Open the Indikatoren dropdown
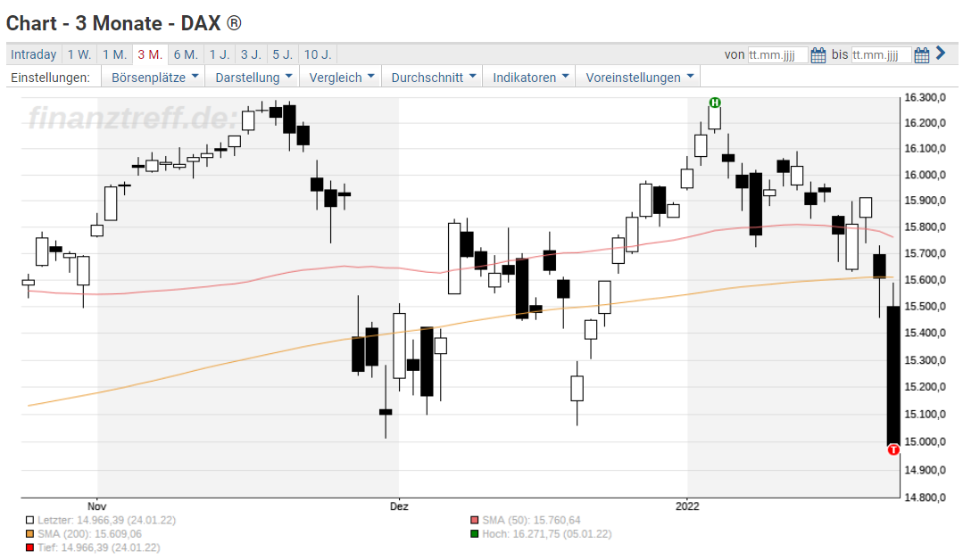The width and height of the screenshot is (963, 560). [530, 78]
